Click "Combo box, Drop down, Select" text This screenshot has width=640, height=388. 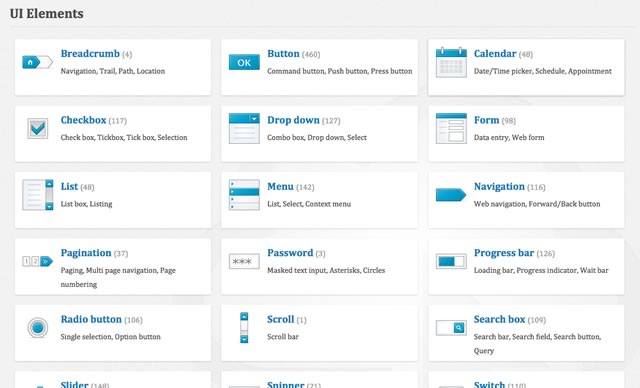coord(317,137)
